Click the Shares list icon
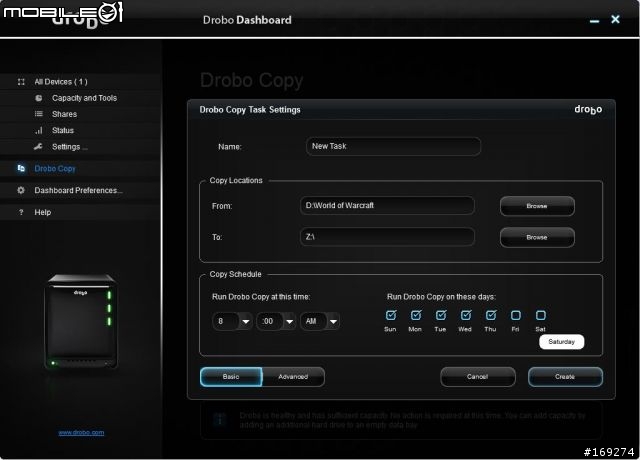This screenshot has height=460, width=640. (x=39, y=114)
